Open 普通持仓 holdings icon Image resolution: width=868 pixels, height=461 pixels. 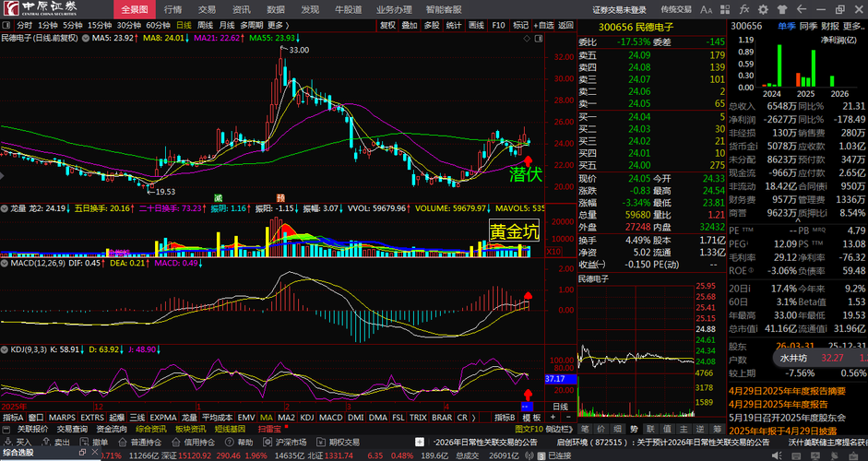tap(121, 443)
